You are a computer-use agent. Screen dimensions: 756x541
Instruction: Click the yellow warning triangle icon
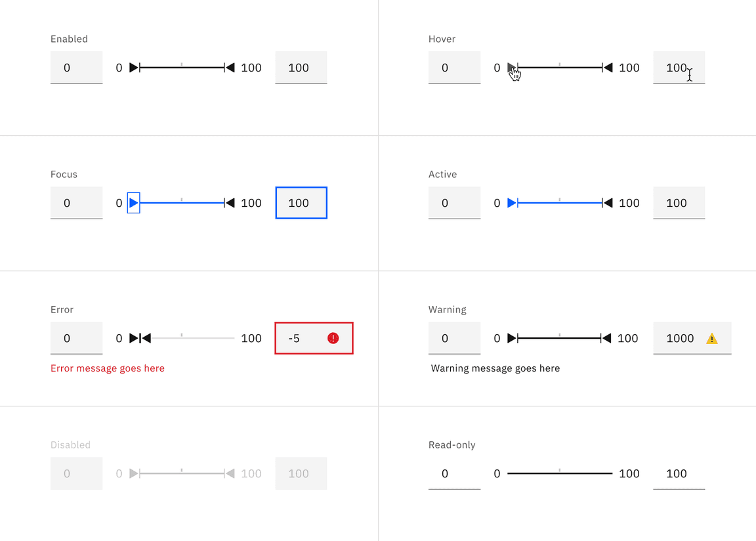coord(711,337)
